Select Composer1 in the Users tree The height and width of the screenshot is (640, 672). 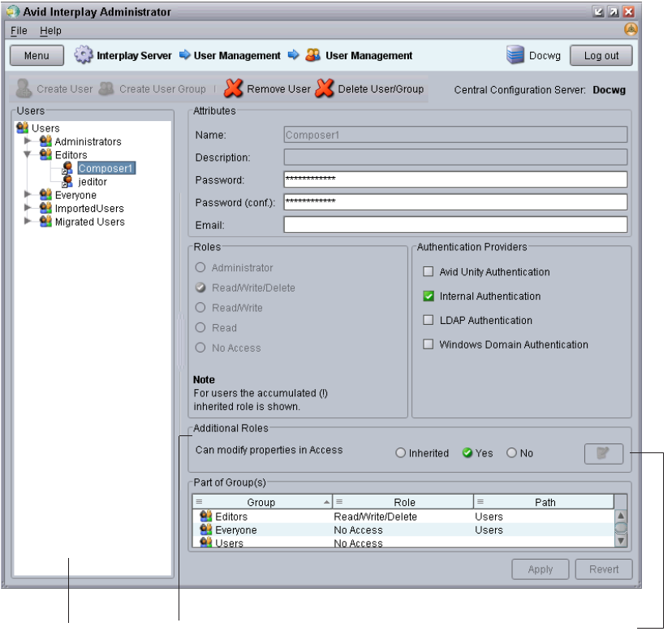(106, 168)
